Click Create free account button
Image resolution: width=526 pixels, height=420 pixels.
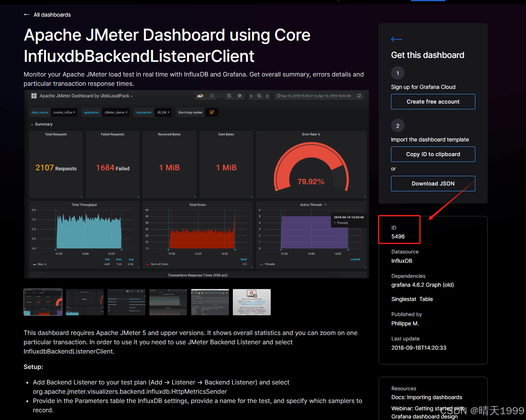pyautogui.click(x=433, y=102)
